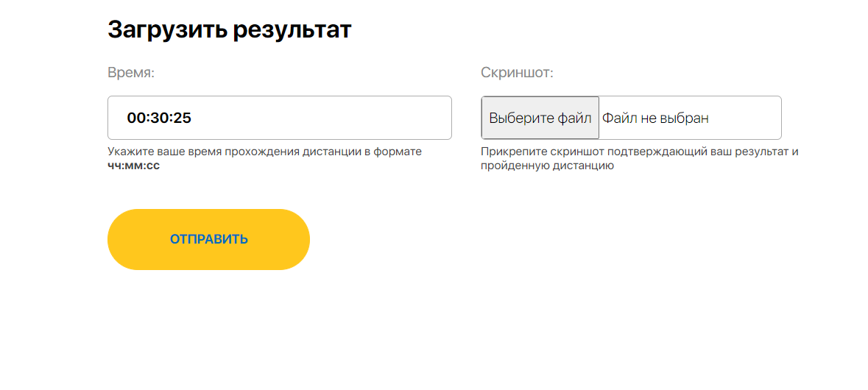The image size is (868, 390).
Task: Click the Загрузить результат heading
Action: coord(230,29)
